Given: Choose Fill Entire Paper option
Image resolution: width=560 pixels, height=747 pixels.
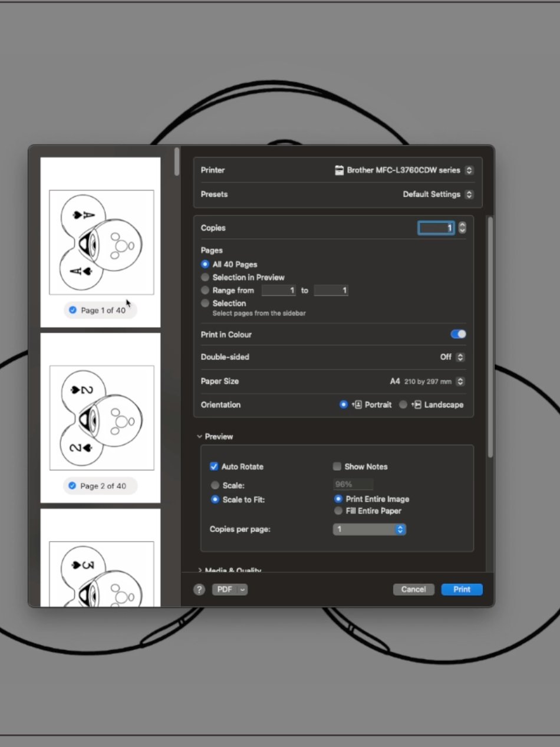Looking at the screenshot, I should (338, 511).
